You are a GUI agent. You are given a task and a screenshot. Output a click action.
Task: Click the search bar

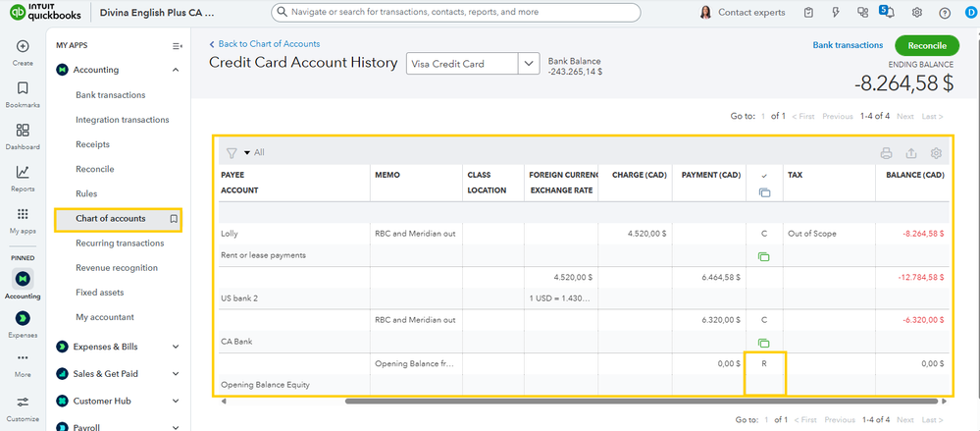point(455,13)
